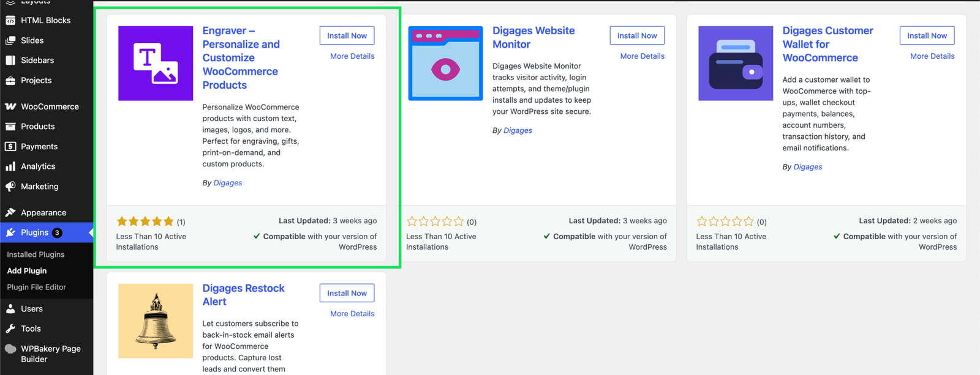Click the Plugins plug icon

tap(10, 232)
